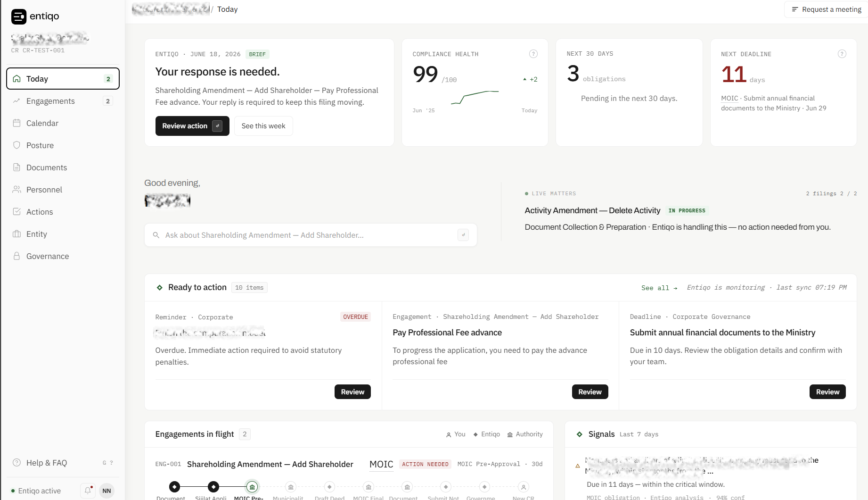
Task: Go to Calendar in the sidebar
Action: click(63, 123)
